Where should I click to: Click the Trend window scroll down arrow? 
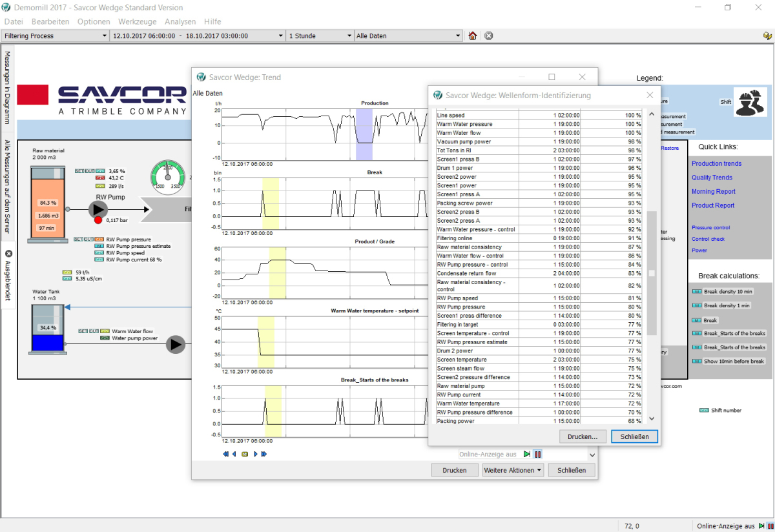pyautogui.click(x=592, y=455)
